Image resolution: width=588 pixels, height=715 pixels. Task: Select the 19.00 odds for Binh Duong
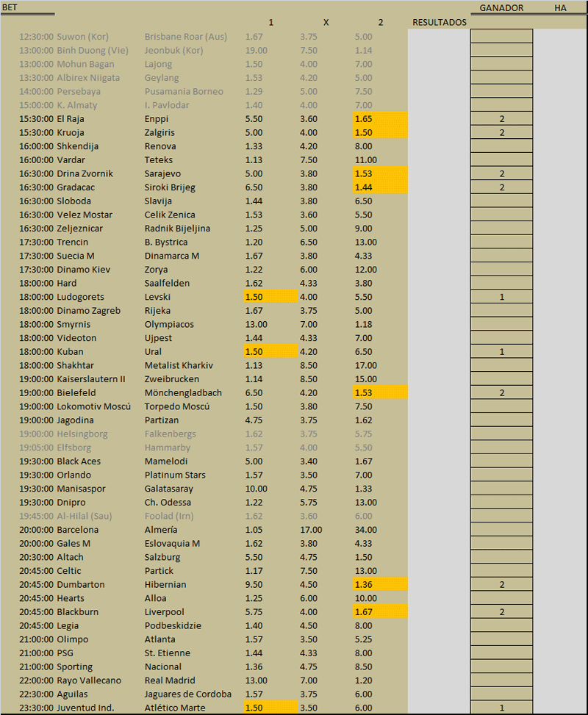(x=256, y=50)
